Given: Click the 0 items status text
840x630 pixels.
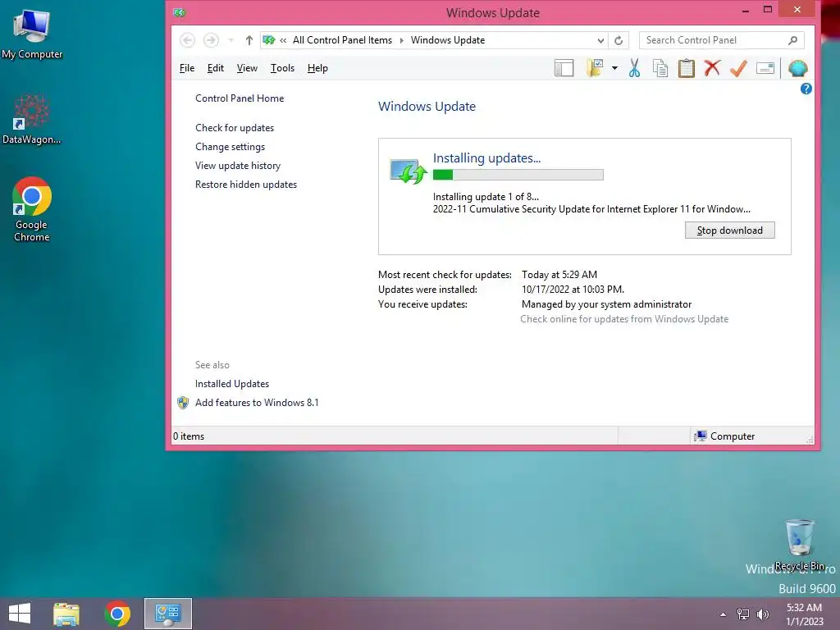Looking at the screenshot, I should [x=189, y=436].
